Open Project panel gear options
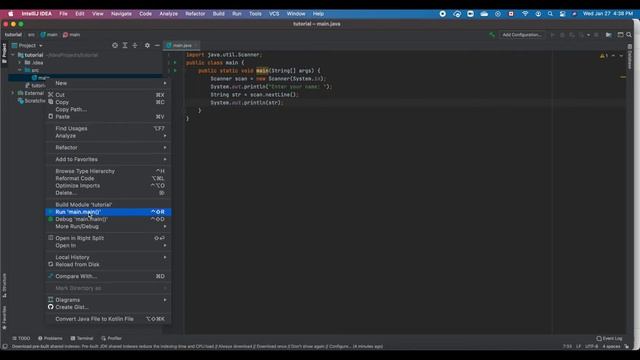The image size is (640, 360). click(147, 45)
